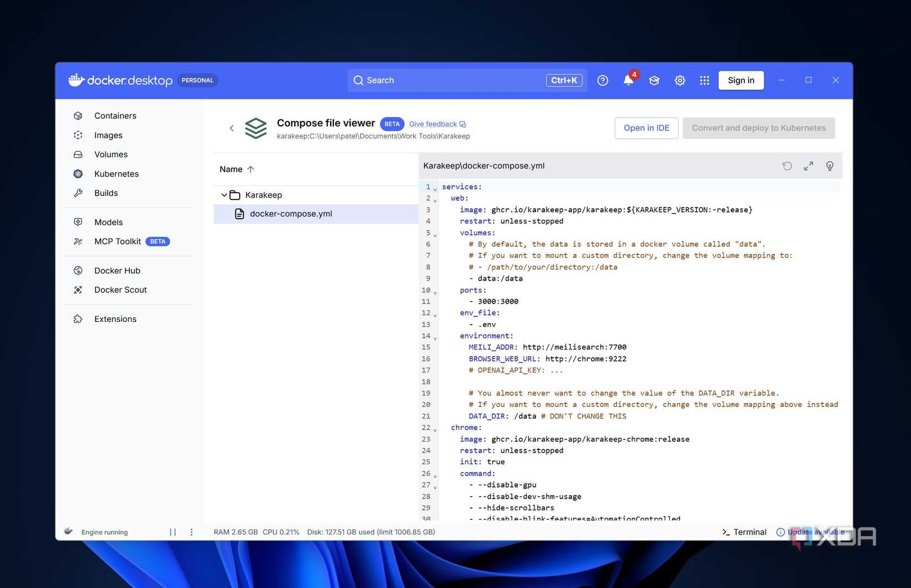911x588 pixels.
Task: Click the Sign in button
Action: point(741,81)
